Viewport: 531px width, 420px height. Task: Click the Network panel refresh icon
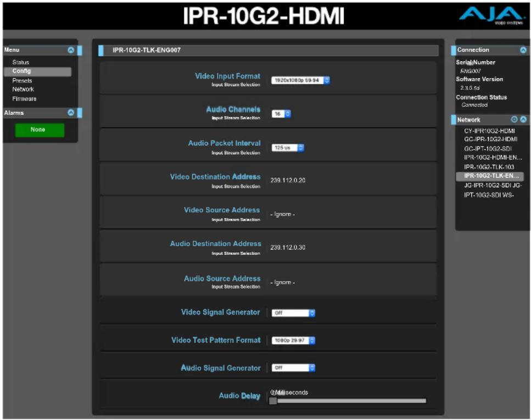point(514,119)
